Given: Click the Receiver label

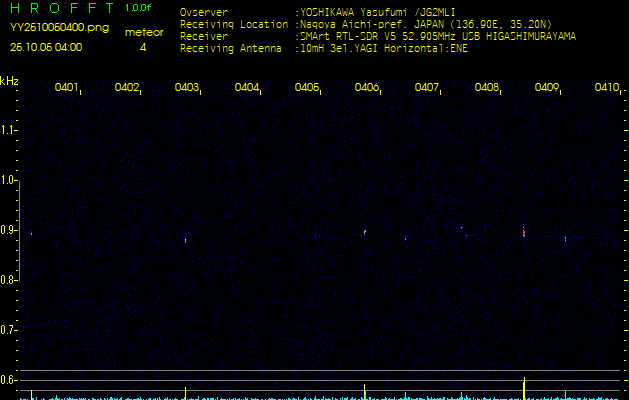Looking at the screenshot, I should click(x=204, y=37).
